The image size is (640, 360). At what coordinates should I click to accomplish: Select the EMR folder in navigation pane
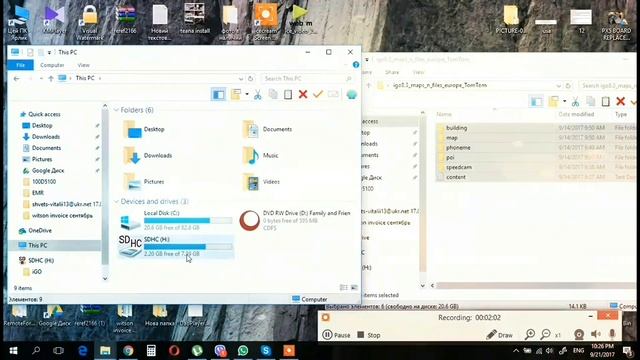pyautogui.click(x=38, y=193)
